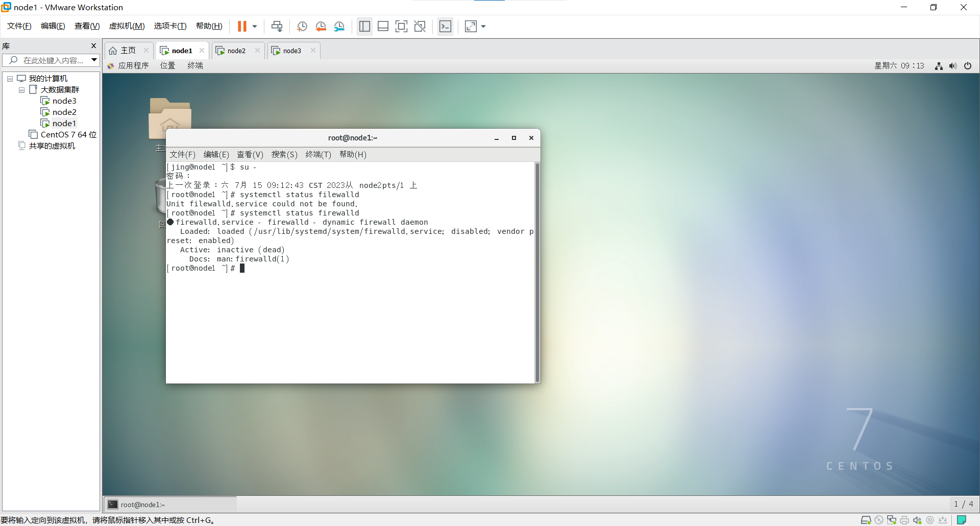Minimize the root@node1 terminal window
Viewport: 980px width, 526px height.
496,138
